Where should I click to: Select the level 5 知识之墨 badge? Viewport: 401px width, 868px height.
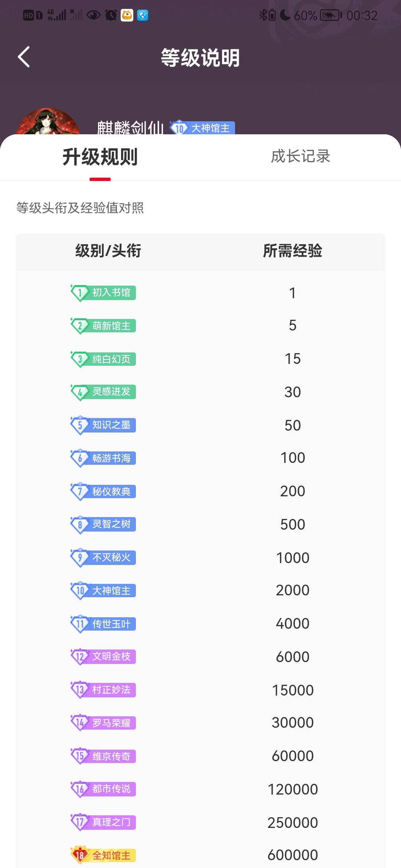tap(103, 425)
